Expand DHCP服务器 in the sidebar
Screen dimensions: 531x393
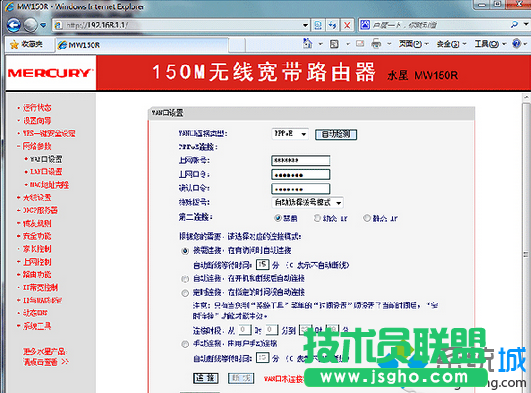(x=40, y=210)
